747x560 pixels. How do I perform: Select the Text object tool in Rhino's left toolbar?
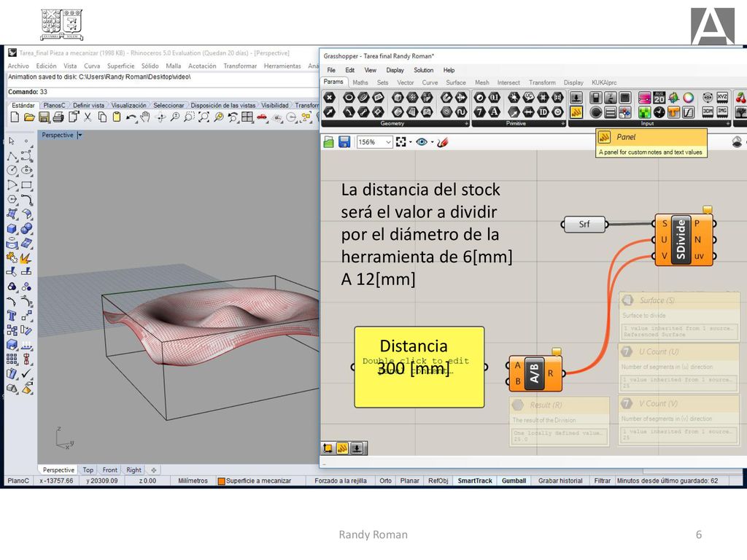click(x=12, y=316)
